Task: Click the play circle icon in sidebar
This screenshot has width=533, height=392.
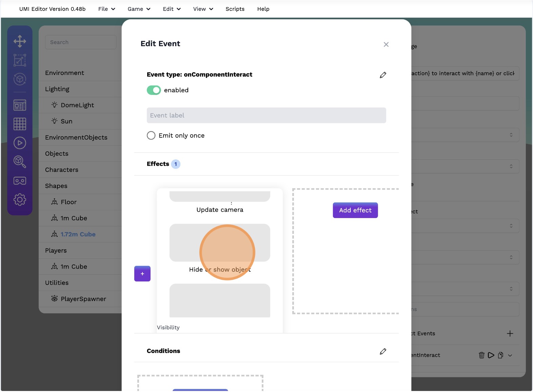Action: click(x=20, y=143)
